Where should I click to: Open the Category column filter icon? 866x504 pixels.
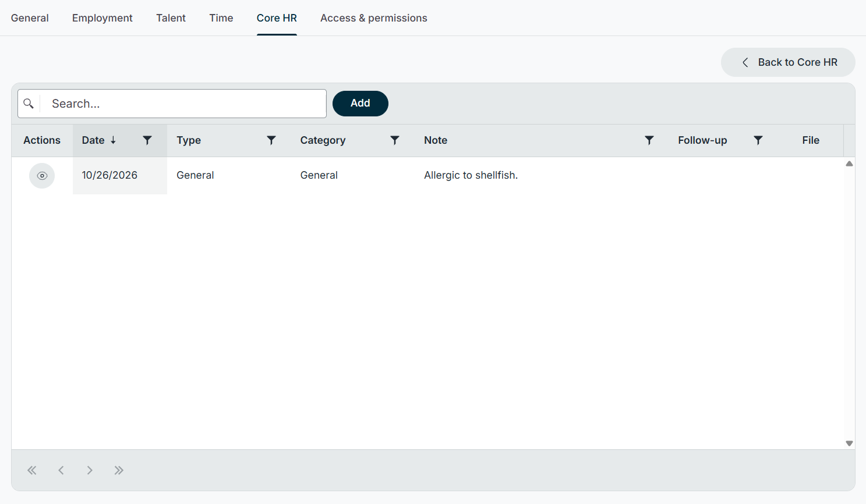[395, 140]
